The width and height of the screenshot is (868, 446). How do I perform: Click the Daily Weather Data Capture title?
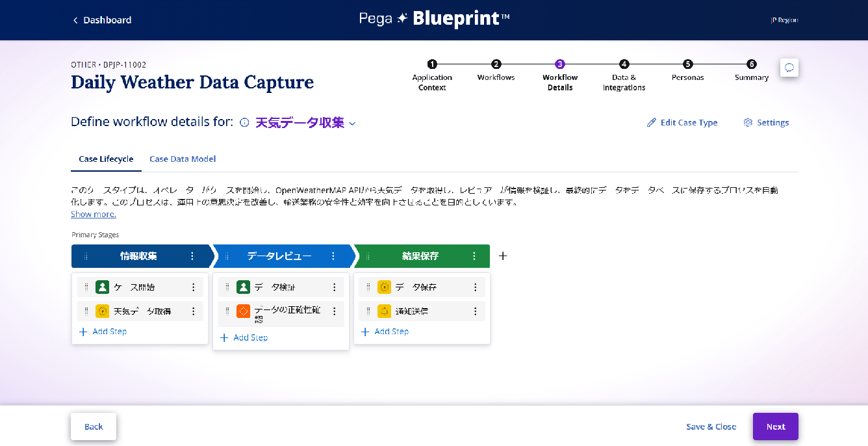click(x=192, y=83)
